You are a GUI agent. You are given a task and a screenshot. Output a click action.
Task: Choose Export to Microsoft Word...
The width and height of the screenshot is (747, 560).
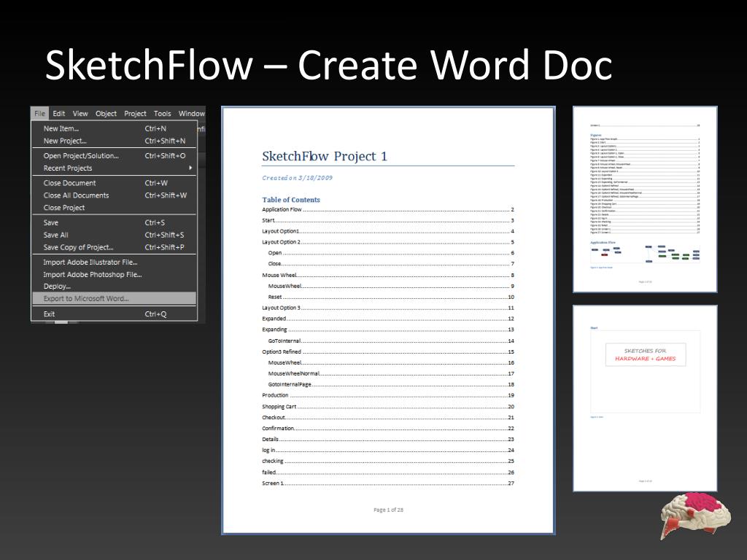(115, 298)
